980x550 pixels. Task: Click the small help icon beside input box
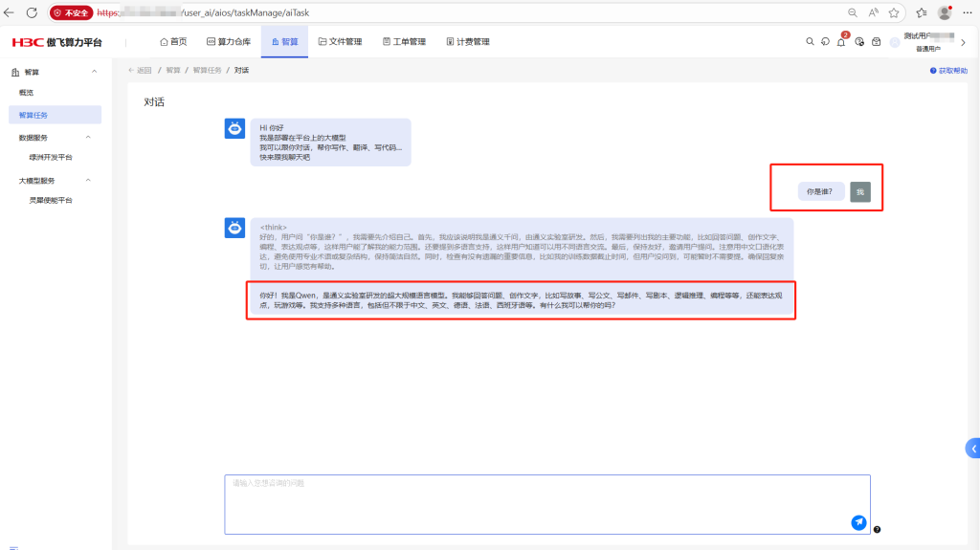click(878, 529)
